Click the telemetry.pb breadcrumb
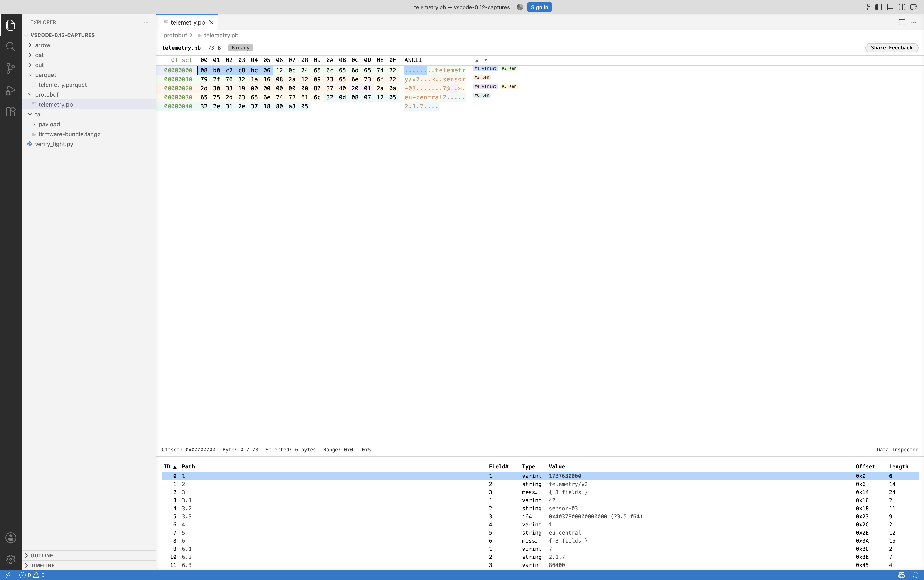This screenshot has width=924, height=580. 221,35
